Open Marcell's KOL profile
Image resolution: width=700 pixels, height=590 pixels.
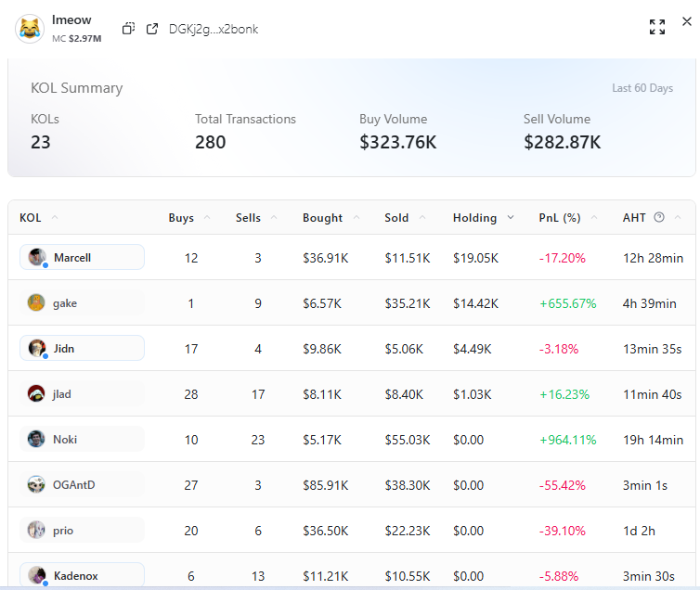click(x=82, y=257)
